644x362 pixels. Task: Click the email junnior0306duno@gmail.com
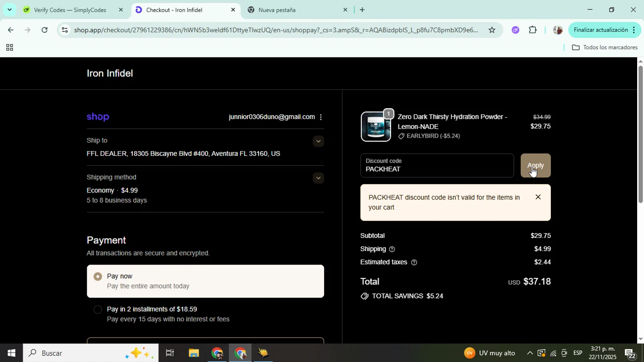(272, 117)
